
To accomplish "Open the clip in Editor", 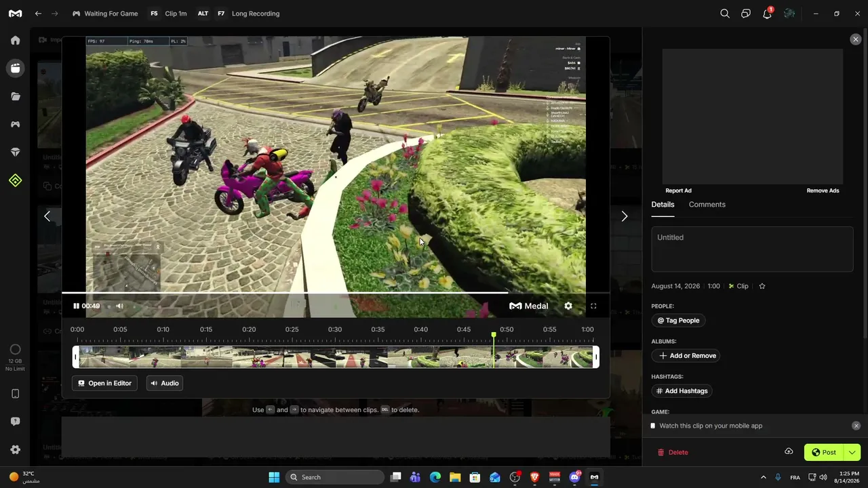I will click(104, 384).
